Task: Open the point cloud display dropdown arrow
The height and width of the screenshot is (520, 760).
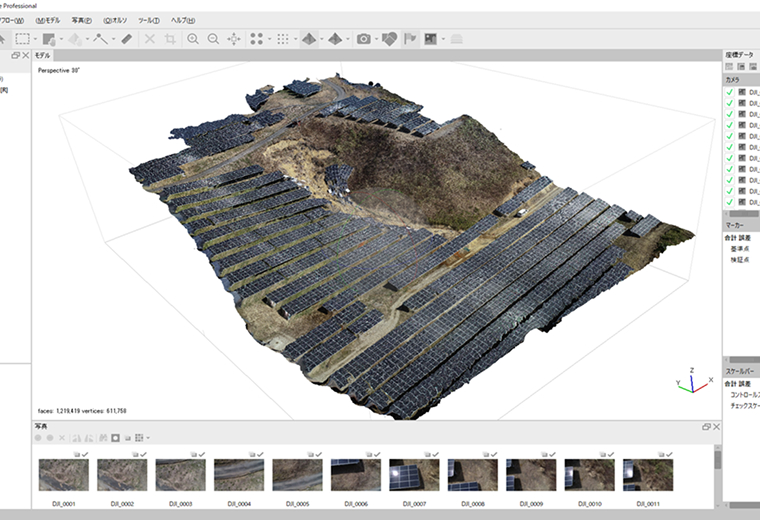Action: point(270,39)
